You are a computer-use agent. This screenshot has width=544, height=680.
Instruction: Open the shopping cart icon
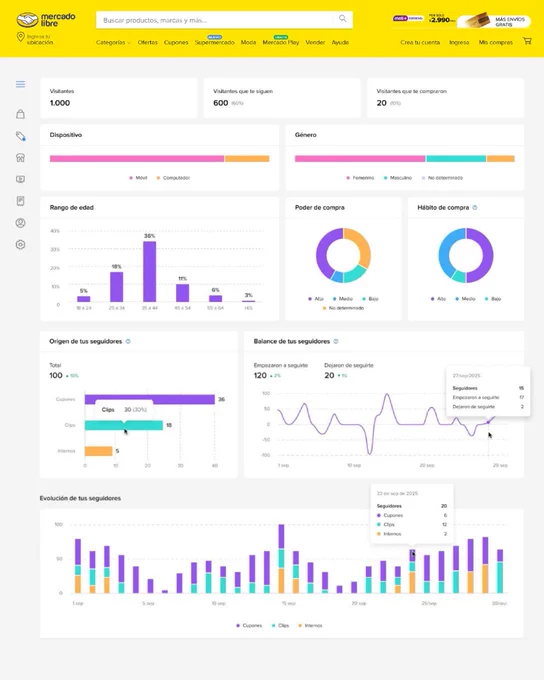527,41
